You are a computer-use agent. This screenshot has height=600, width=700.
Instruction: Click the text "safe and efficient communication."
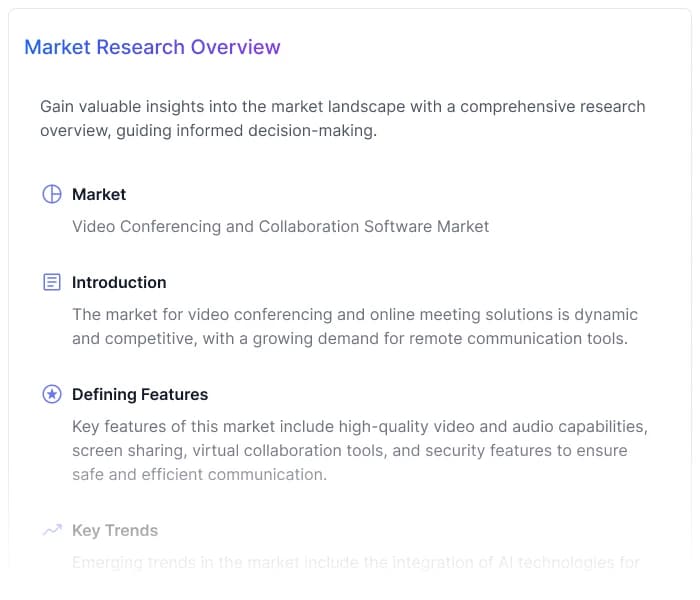(x=199, y=474)
